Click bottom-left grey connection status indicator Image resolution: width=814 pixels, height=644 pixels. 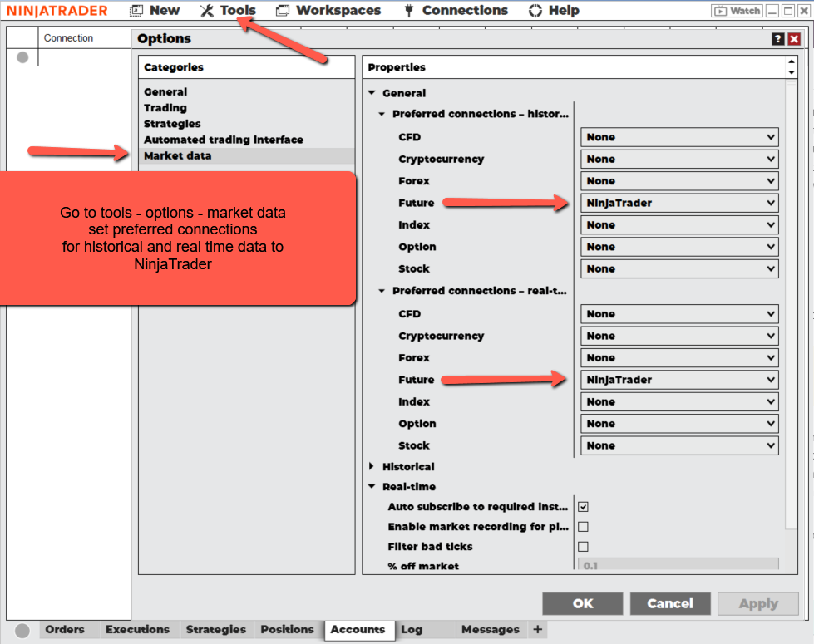(22, 631)
